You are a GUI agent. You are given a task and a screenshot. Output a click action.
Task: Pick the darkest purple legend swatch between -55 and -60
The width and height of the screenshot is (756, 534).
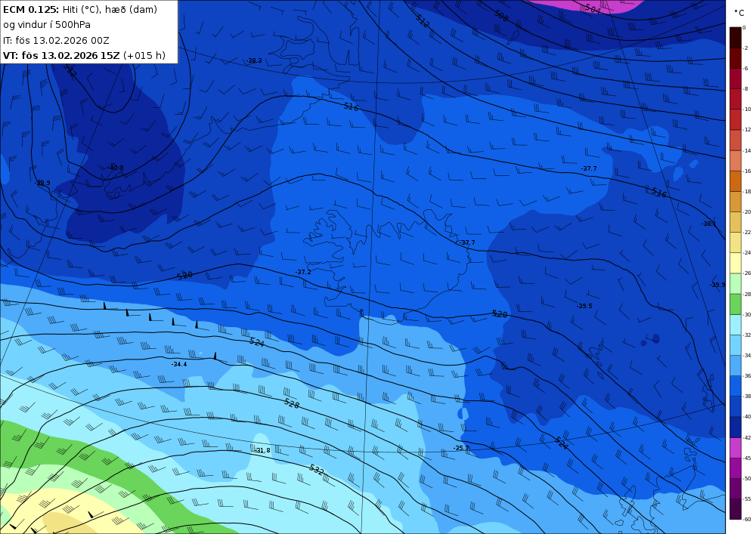(736, 509)
